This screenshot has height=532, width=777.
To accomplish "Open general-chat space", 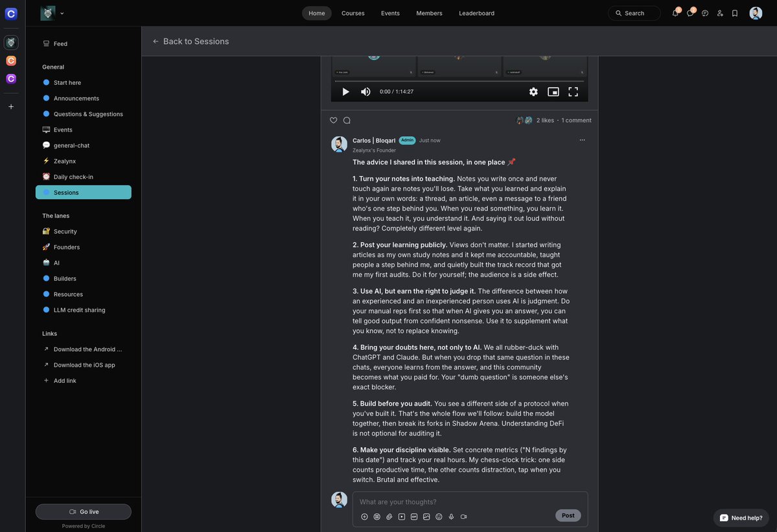I will 83,145.
